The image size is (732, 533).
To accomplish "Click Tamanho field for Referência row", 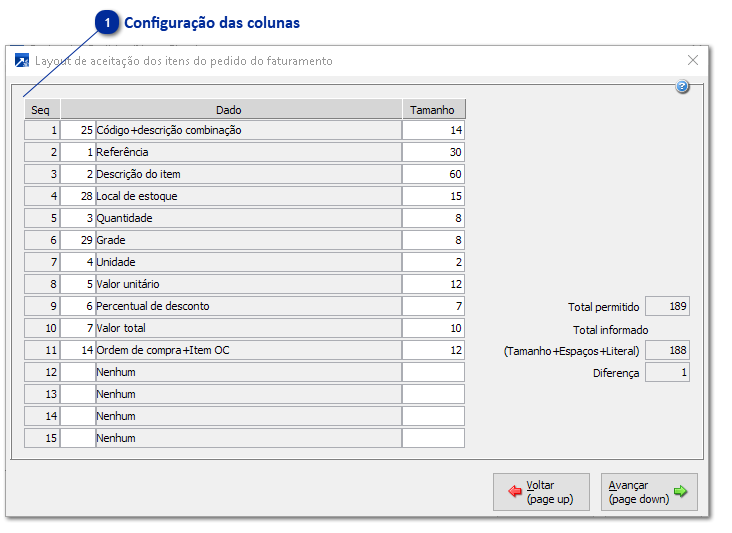I will coord(433,152).
